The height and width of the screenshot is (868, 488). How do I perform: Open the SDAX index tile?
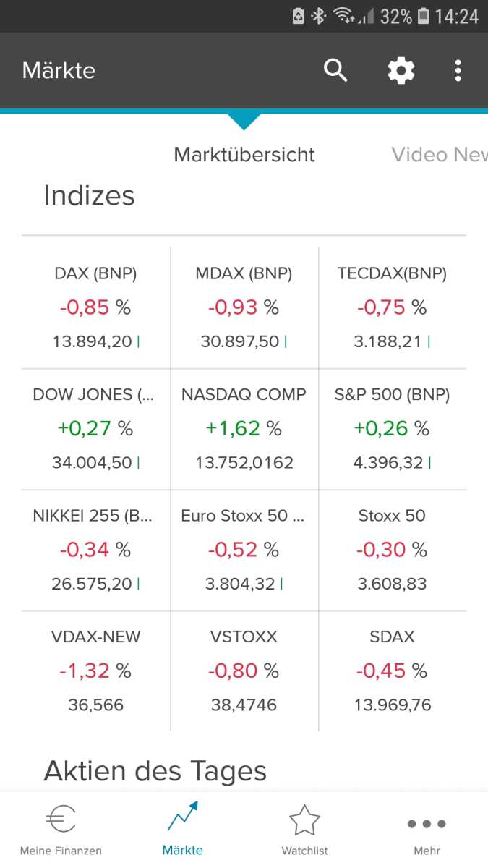(x=392, y=671)
